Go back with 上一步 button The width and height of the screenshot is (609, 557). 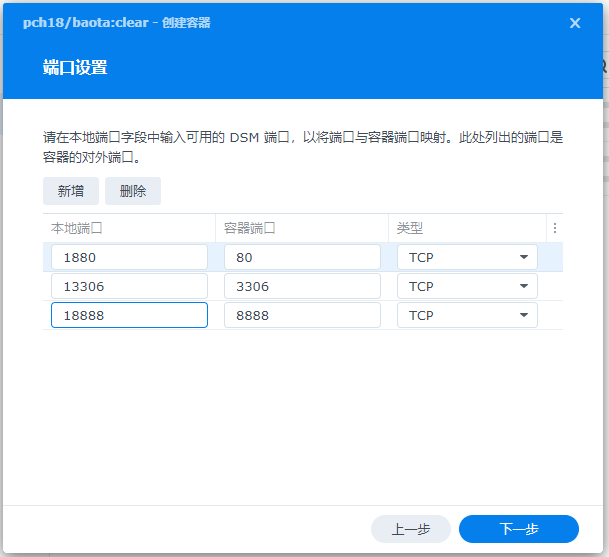click(411, 529)
